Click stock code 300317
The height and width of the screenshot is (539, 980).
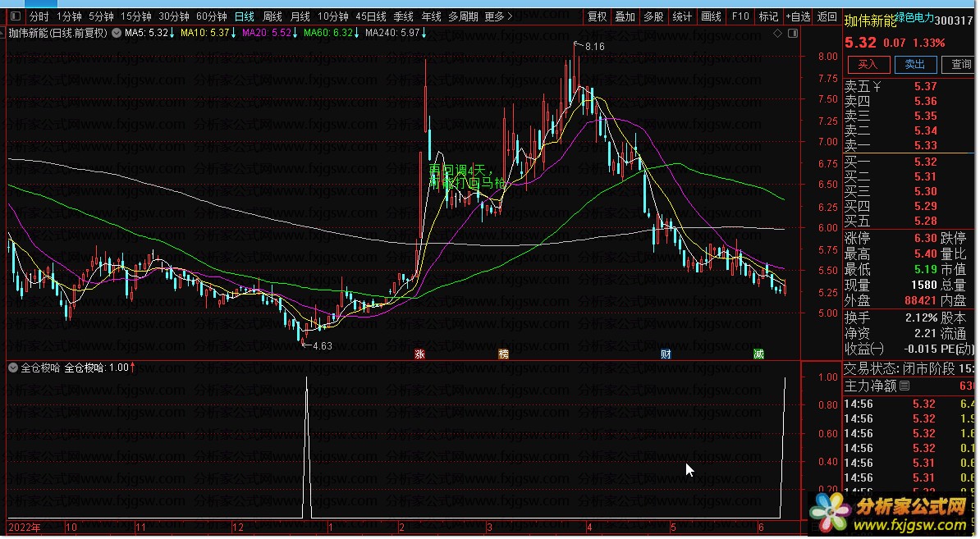pyautogui.click(x=954, y=21)
